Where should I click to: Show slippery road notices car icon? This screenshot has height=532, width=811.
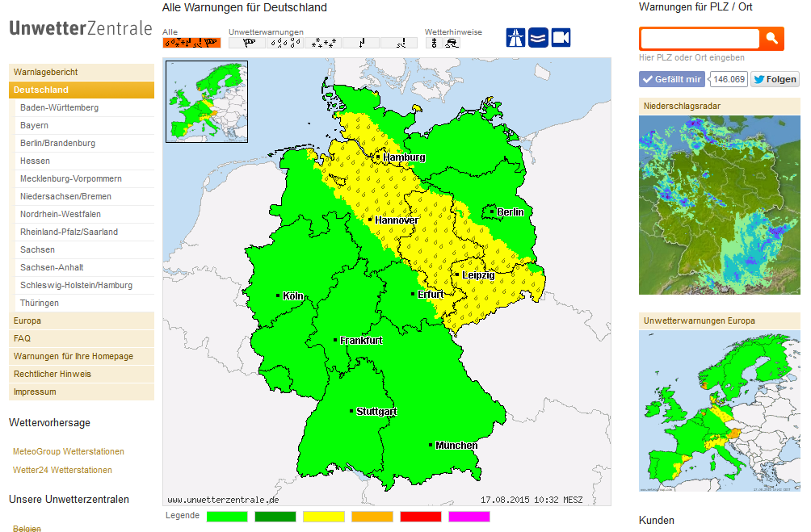coord(452,43)
